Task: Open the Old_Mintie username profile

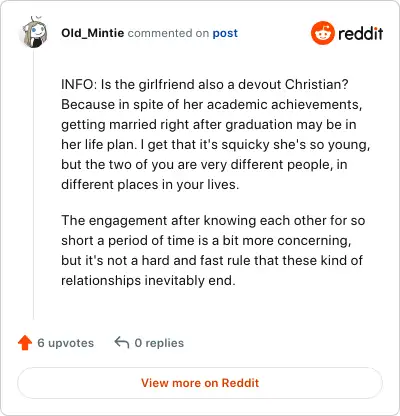Action: (x=93, y=33)
